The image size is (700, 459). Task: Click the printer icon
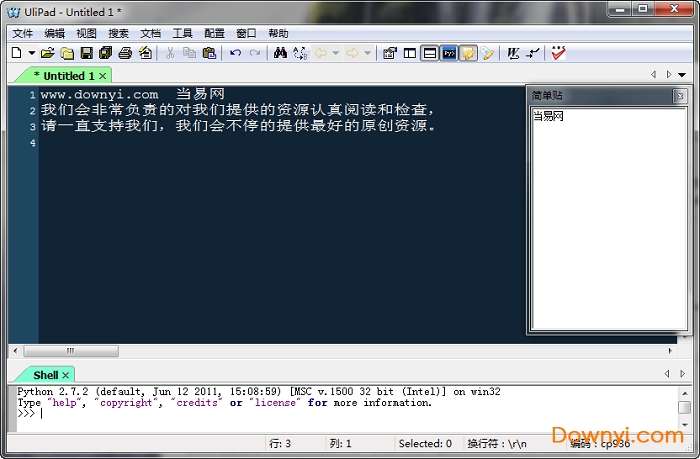tap(125, 53)
